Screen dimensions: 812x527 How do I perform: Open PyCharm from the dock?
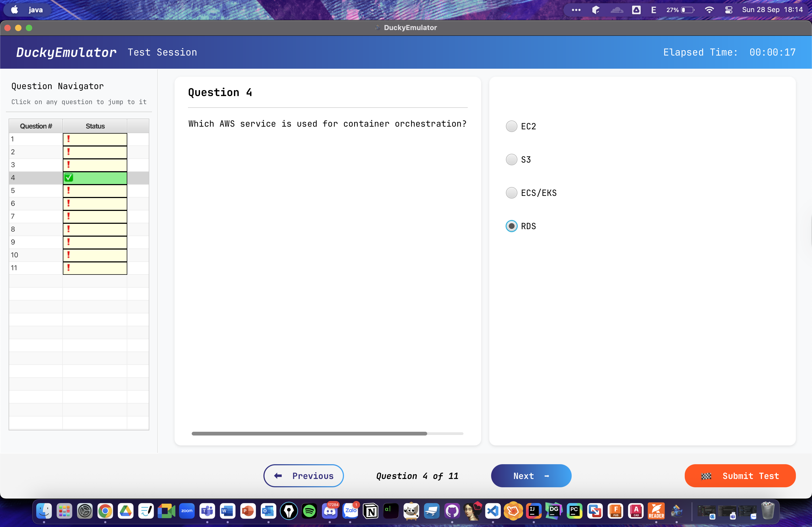pos(575,511)
